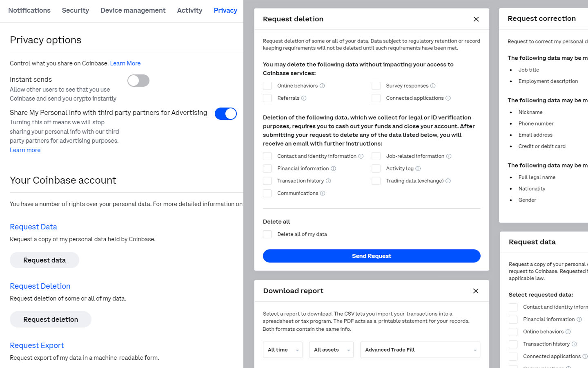
Task: Click info icon next to Communications in Request deletion
Action: coord(323,193)
